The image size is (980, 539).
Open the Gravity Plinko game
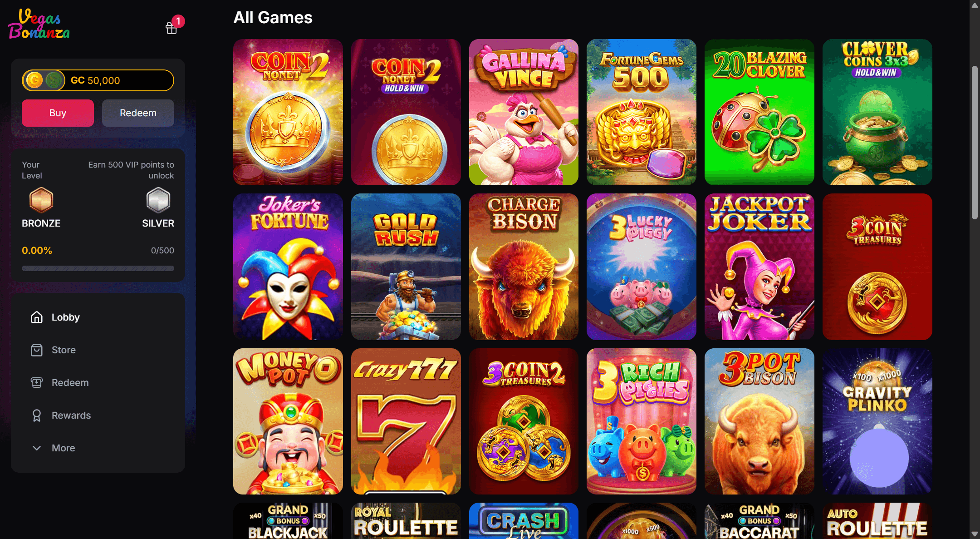[877, 421]
